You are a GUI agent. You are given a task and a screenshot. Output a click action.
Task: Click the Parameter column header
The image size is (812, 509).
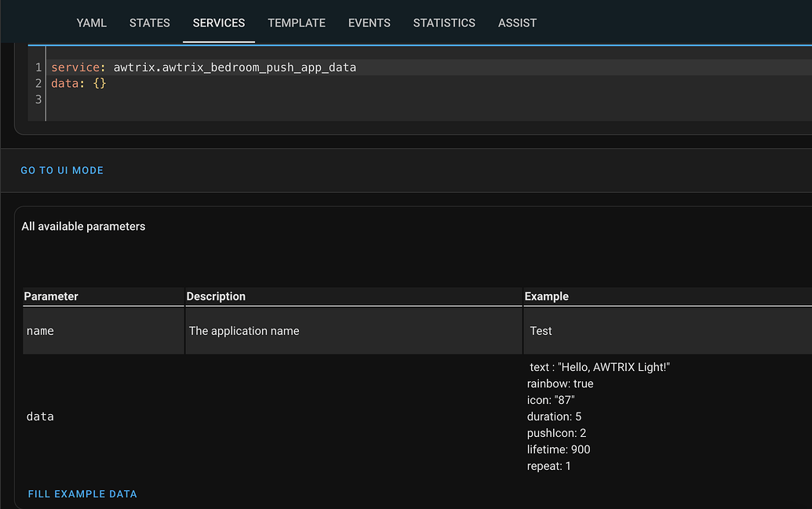[51, 296]
